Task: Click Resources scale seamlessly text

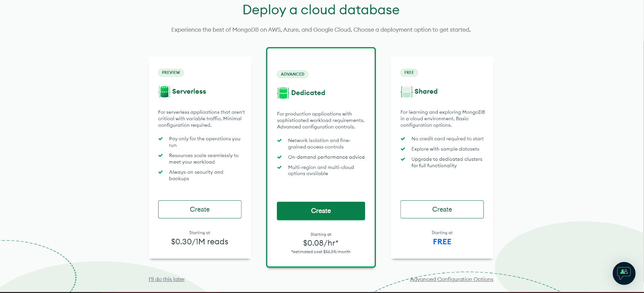Action: [x=204, y=159]
